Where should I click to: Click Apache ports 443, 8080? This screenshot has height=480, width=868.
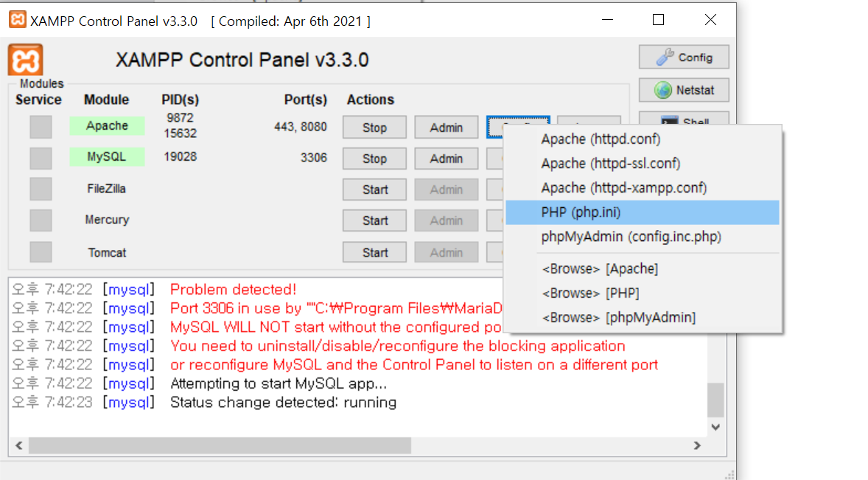coord(301,127)
